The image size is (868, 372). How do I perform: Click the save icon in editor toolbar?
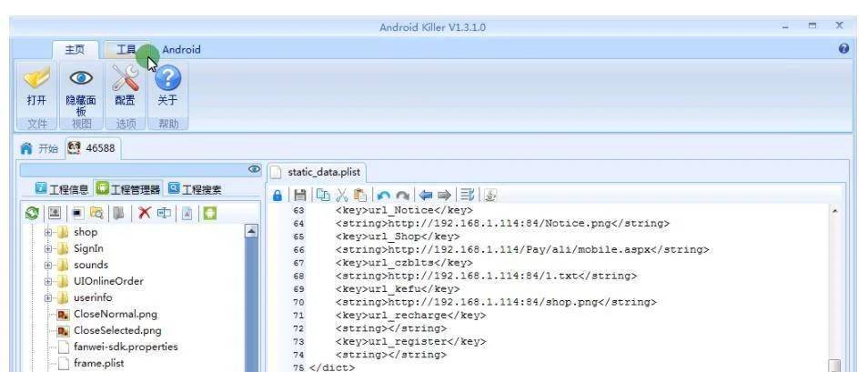[x=298, y=195]
